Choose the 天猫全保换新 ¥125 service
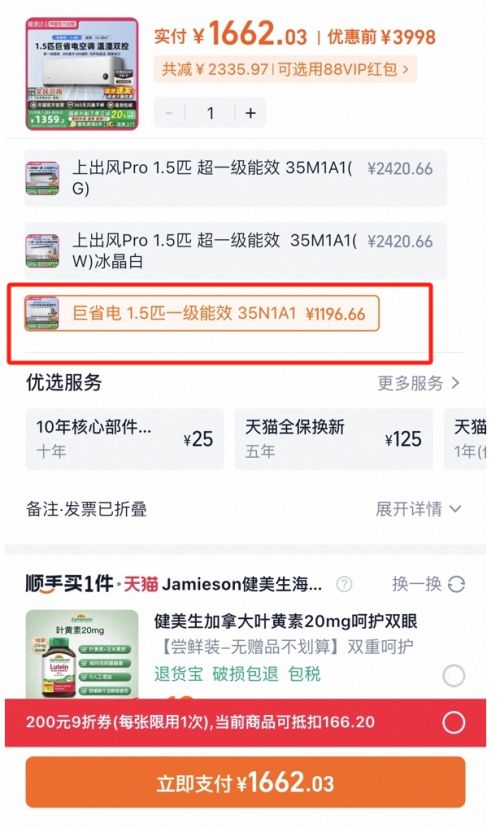 pyautogui.click(x=334, y=439)
